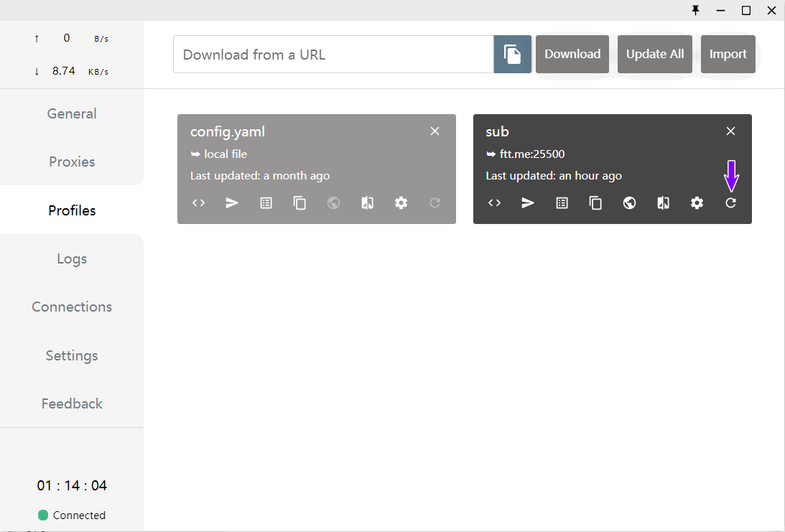Viewport: 785px width, 532px height.
Task: Open code editor for config.yaml
Action: [198, 203]
